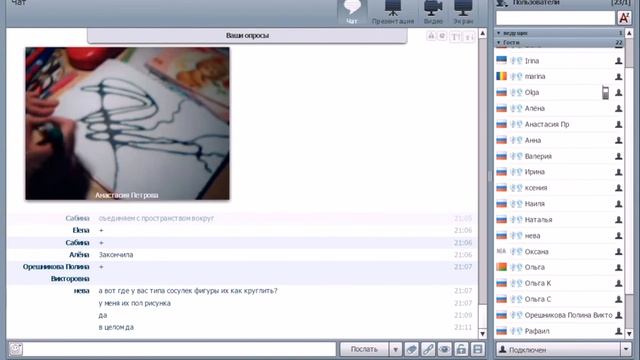Open the Ваши опросы panel header
The image size is (640, 360).
point(247,36)
